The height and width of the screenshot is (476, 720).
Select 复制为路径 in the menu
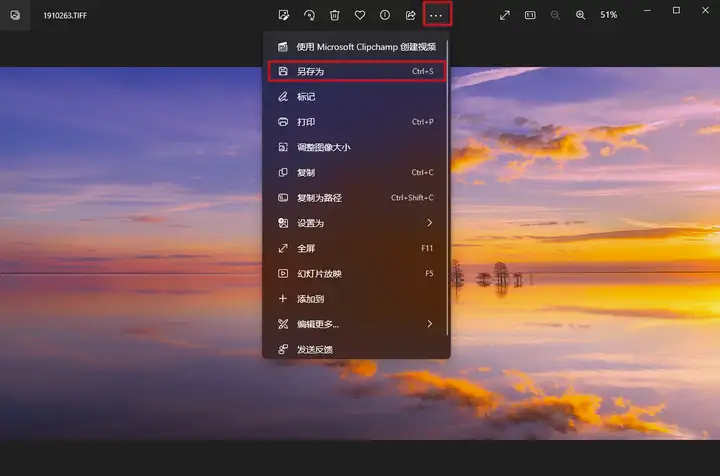[x=356, y=197]
